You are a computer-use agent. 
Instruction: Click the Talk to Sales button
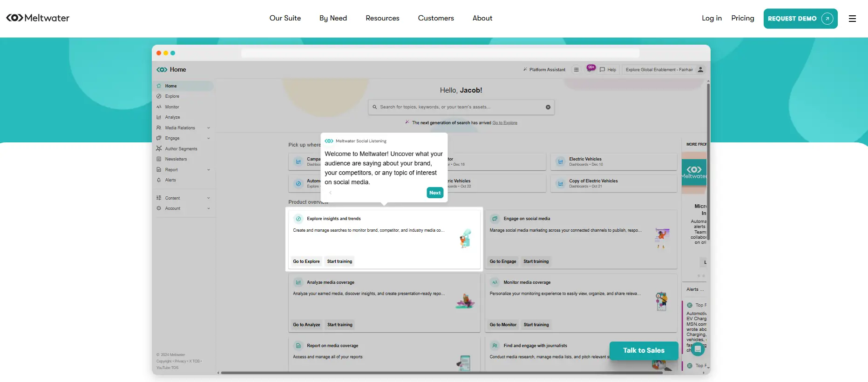(644, 350)
